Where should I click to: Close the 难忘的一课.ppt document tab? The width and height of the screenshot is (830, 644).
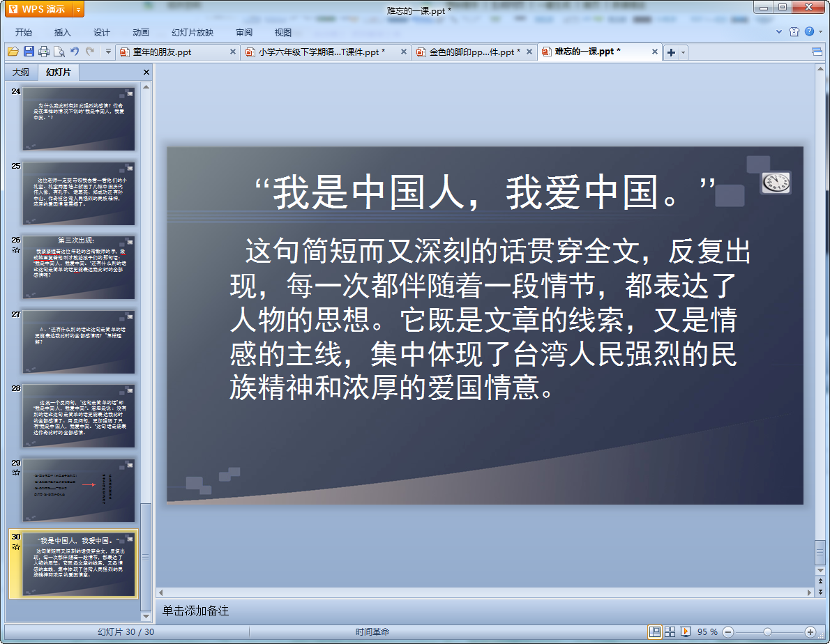[655, 52]
